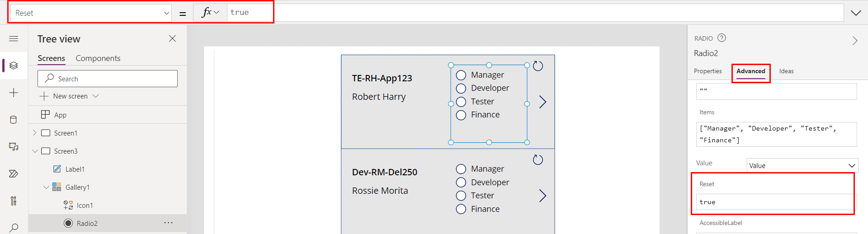Open the Radio help question icon
This screenshot has width=868, height=234.
pos(722,38)
